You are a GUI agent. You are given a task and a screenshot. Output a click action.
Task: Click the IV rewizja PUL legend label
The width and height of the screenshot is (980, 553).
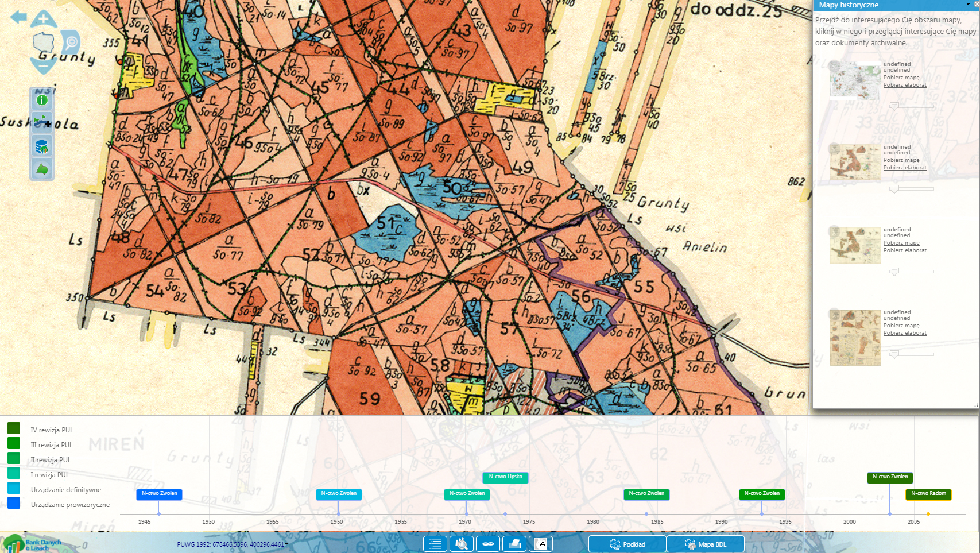[52, 430]
